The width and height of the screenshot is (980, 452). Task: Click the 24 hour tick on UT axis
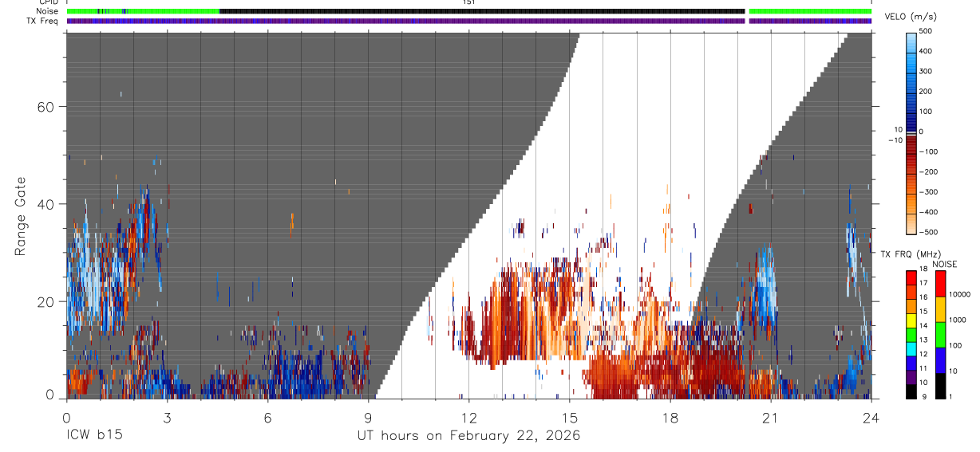pyautogui.click(x=871, y=418)
